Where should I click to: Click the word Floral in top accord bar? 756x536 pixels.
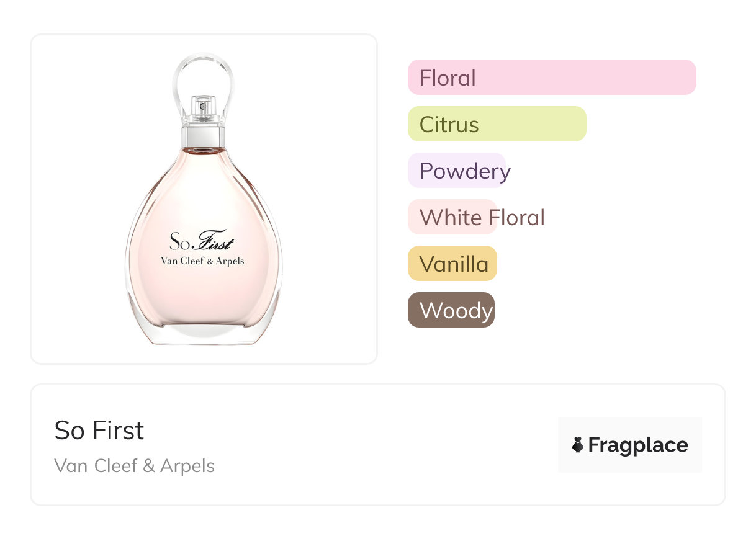[448, 78]
